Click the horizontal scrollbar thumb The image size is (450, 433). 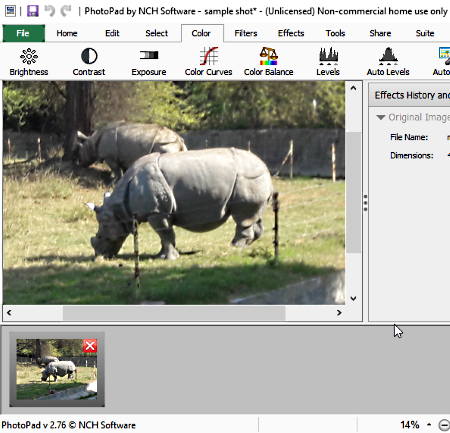[174, 313]
